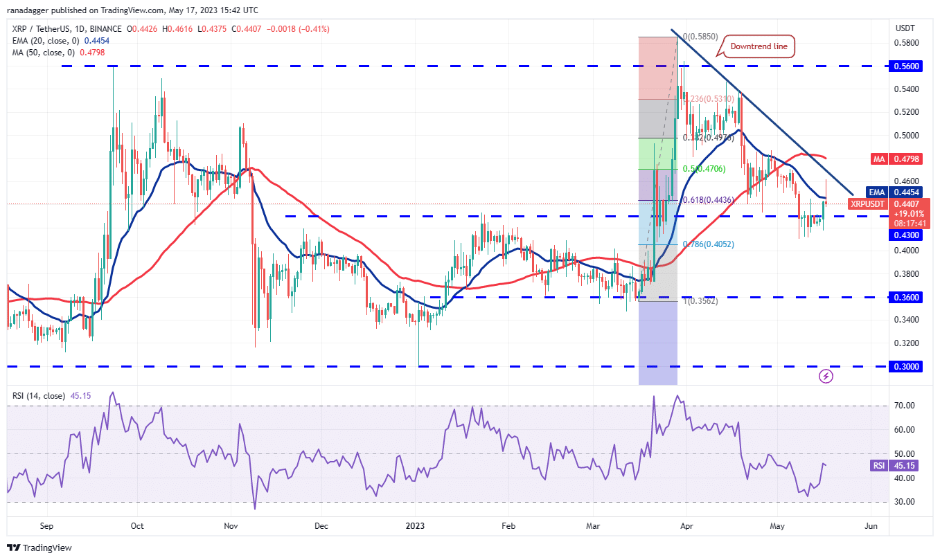Select the 'Downtrend line' callout label
This screenshot has width=940, height=560.
759,46
